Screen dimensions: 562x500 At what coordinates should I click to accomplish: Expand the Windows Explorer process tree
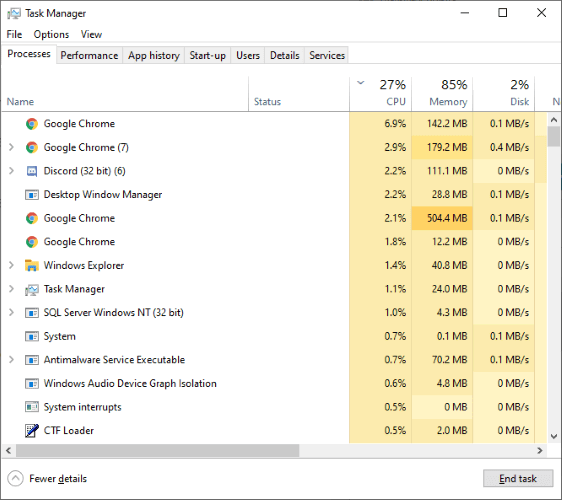pyautogui.click(x=11, y=265)
